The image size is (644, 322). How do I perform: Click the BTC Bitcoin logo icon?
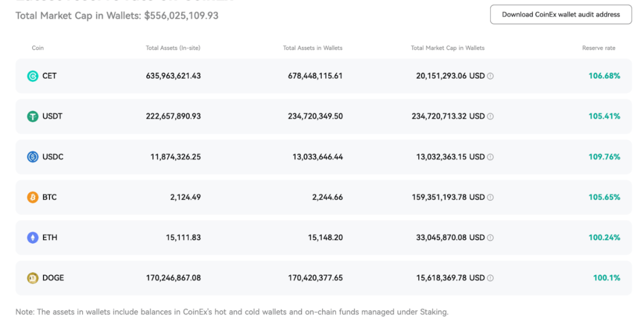(x=33, y=197)
